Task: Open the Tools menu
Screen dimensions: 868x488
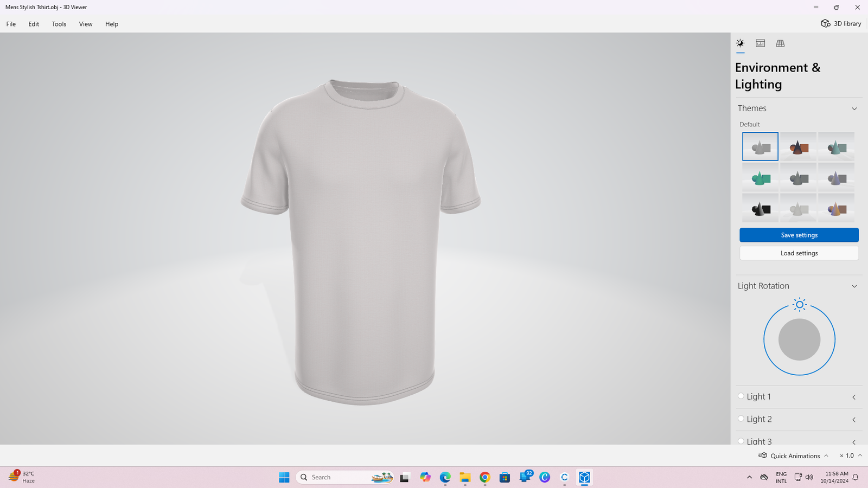Action: (x=59, y=24)
